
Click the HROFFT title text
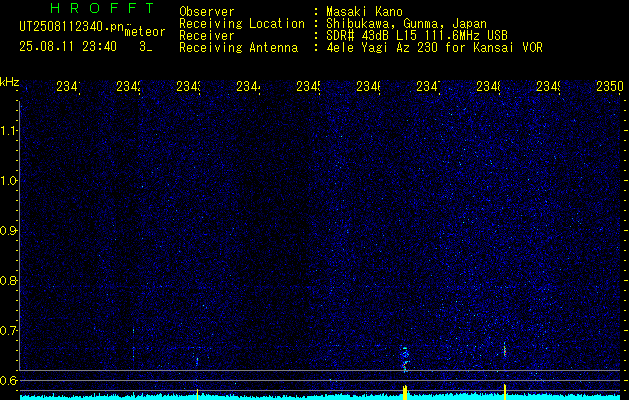click(x=102, y=8)
